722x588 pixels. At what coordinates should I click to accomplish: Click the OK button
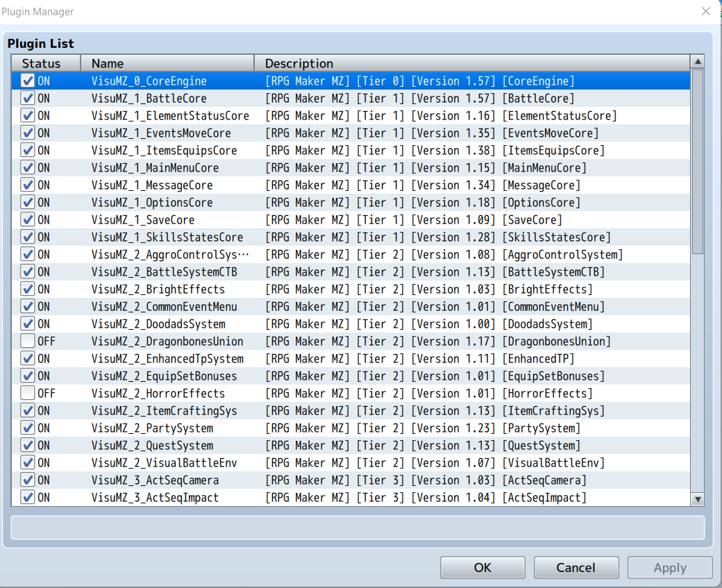coord(482,567)
